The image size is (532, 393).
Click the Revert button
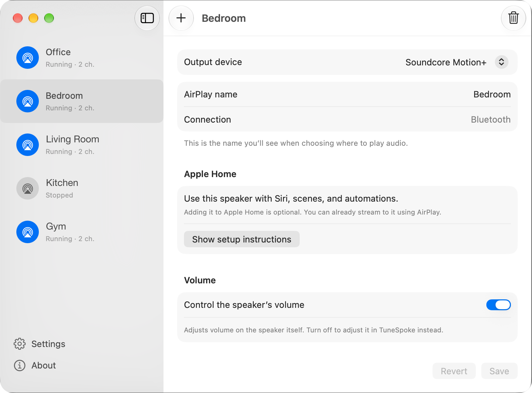(454, 371)
